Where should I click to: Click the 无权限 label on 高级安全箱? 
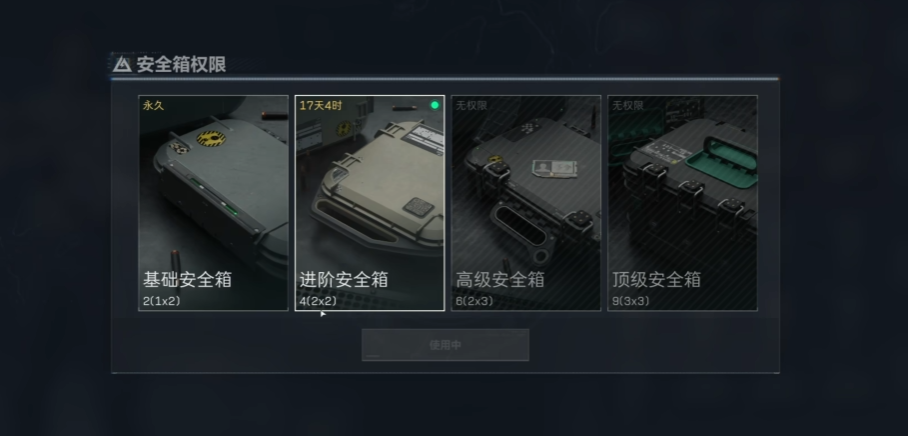coord(471,105)
